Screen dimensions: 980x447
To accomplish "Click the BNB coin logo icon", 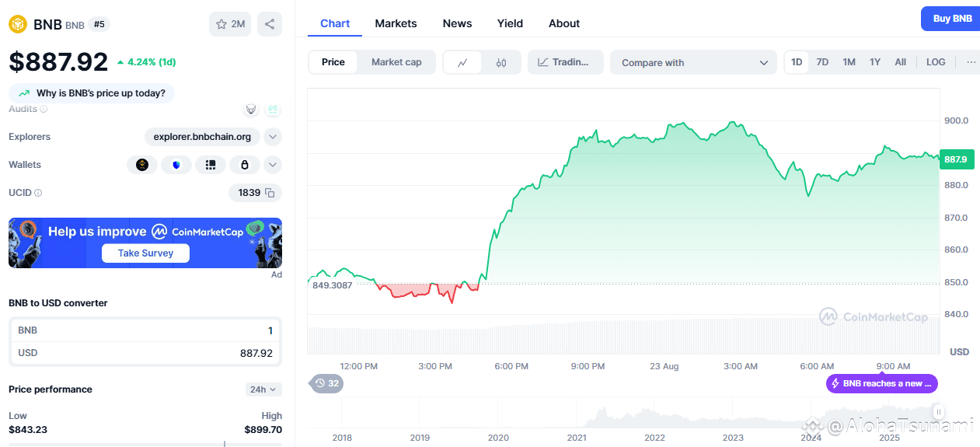I will pyautogui.click(x=17, y=24).
